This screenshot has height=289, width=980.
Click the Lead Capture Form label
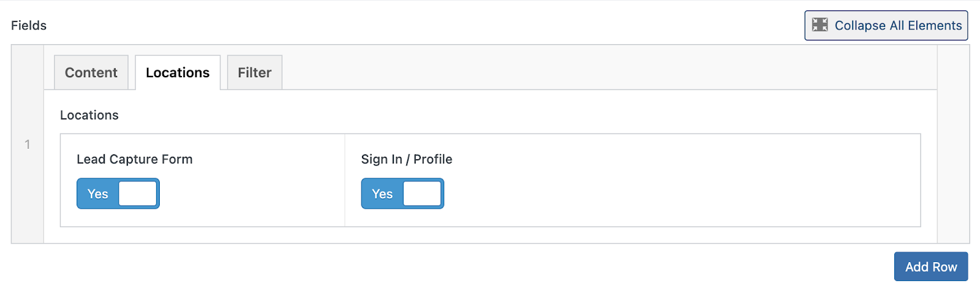tap(135, 159)
